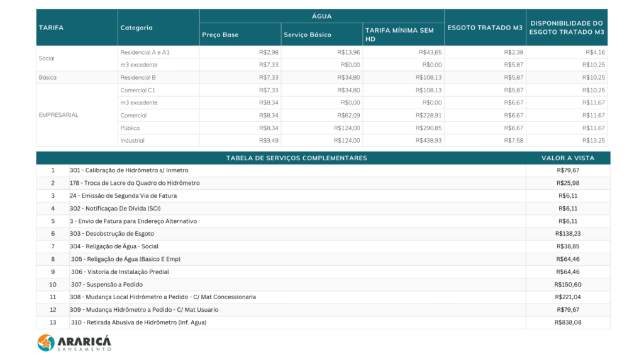
Task: Click the Araricá Saneamento logo icon
Action: click(47, 343)
